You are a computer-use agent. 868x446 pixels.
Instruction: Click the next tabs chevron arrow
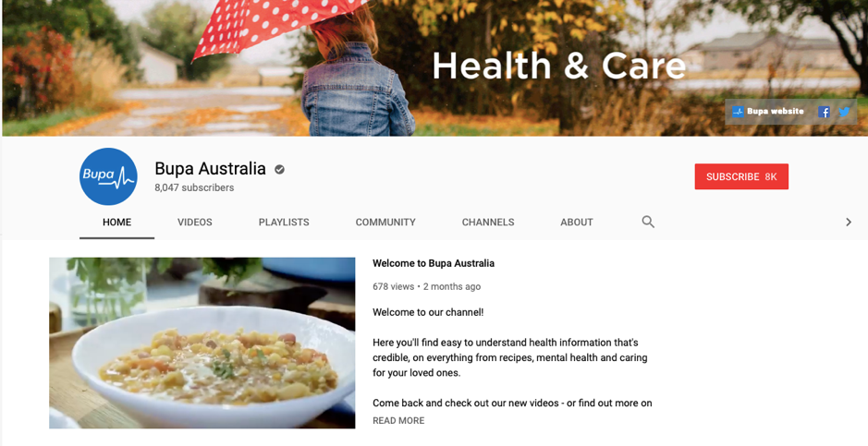[848, 223]
